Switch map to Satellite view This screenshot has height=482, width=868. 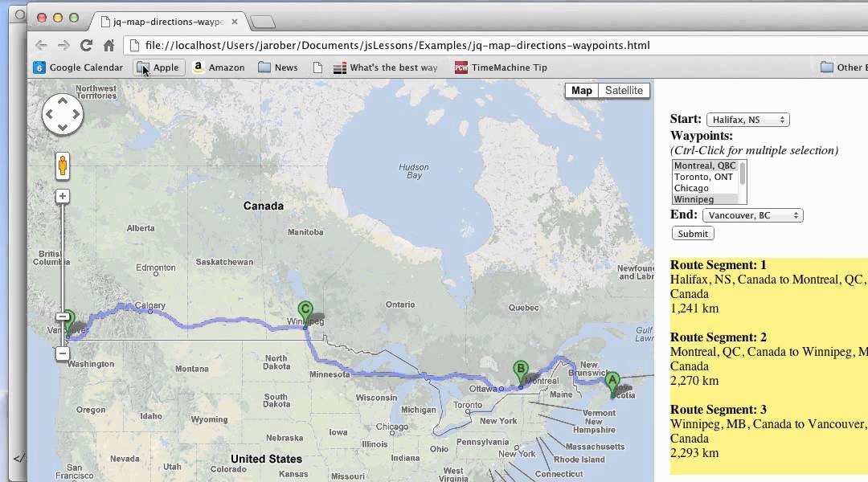(624, 91)
